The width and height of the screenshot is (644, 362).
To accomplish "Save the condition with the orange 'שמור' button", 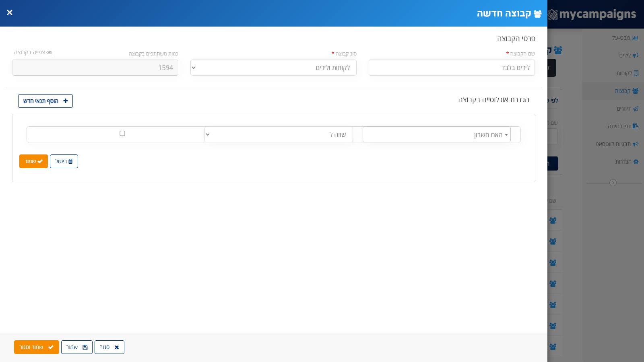I will [x=33, y=161].
